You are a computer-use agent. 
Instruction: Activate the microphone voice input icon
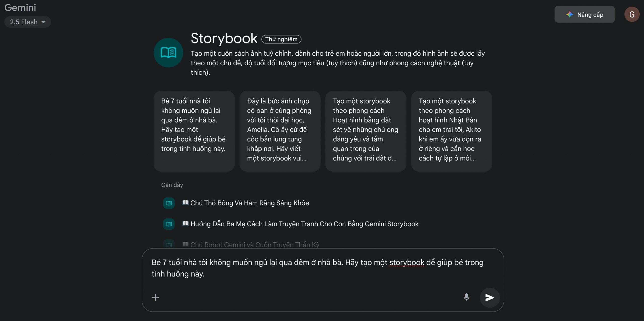466,297
